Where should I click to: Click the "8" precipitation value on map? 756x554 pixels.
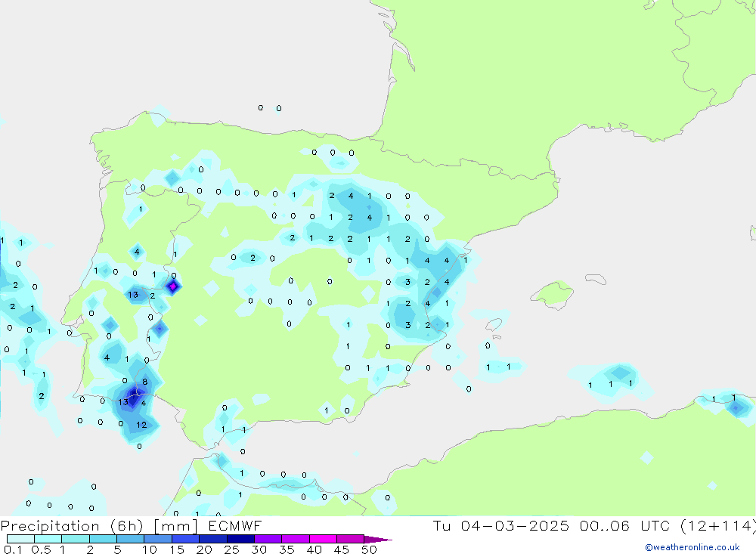144,382
